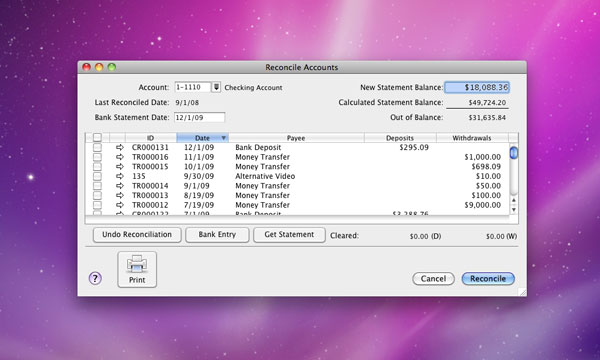Click the table's vertical scrollbar thumb

coord(514,153)
